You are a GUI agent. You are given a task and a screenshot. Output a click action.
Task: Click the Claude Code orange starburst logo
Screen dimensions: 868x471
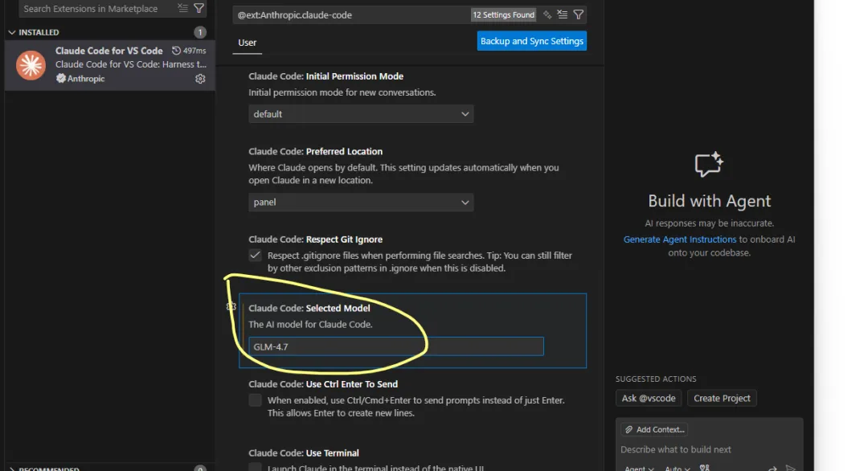(31, 65)
